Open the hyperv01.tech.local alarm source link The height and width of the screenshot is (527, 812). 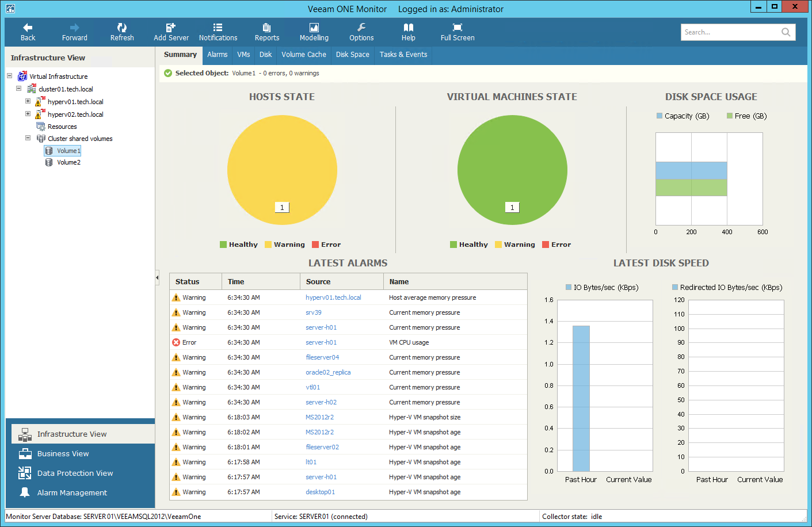pos(333,297)
